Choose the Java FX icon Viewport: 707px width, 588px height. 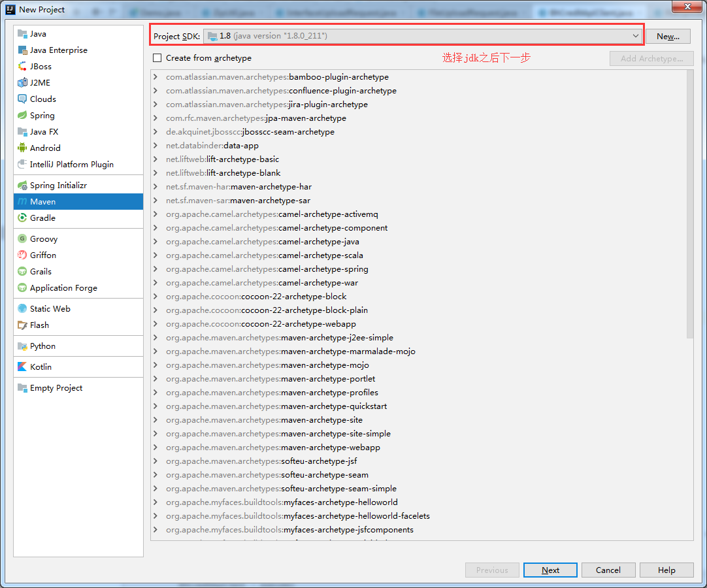[22, 132]
